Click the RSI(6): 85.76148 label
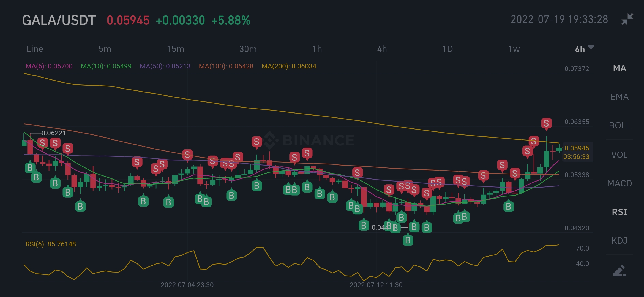The height and width of the screenshot is (297, 644). click(51, 244)
